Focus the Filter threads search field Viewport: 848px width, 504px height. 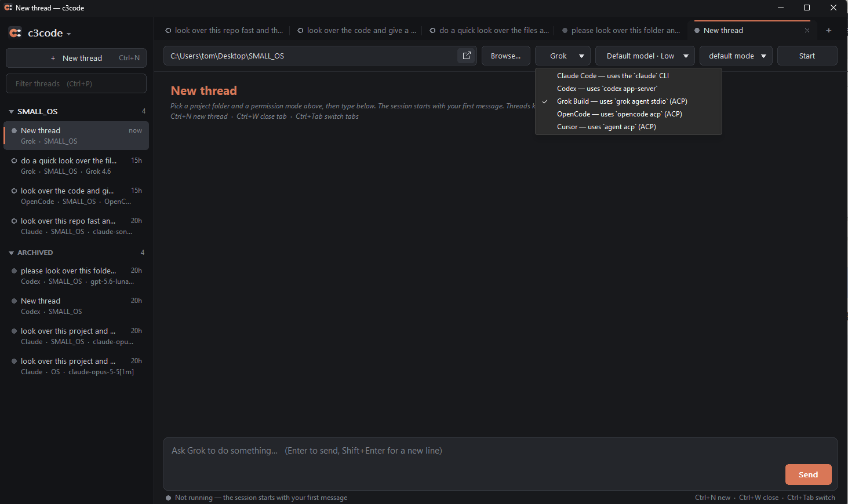coord(76,83)
